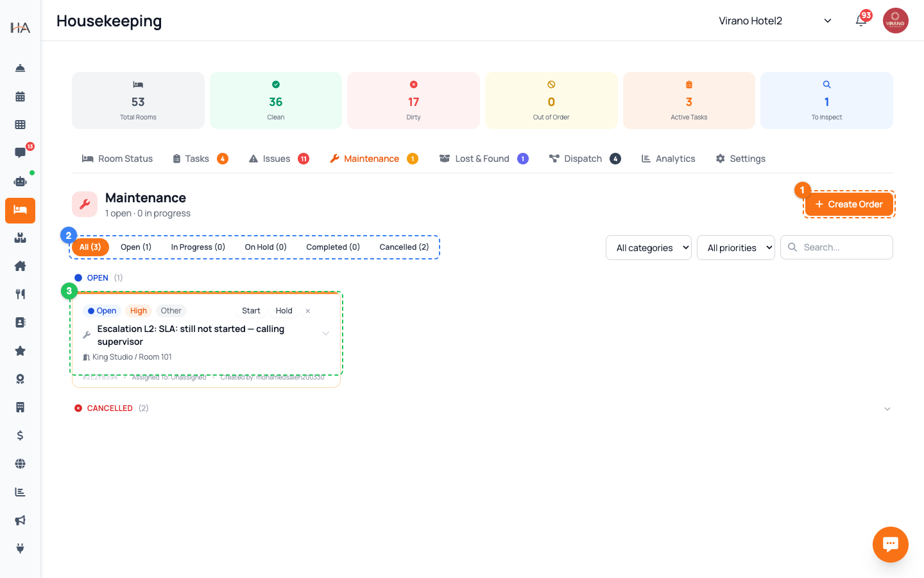Image resolution: width=924 pixels, height=578 pixels.
Task: Open the award ribbon sidebar icon
Action: (20, 379)
